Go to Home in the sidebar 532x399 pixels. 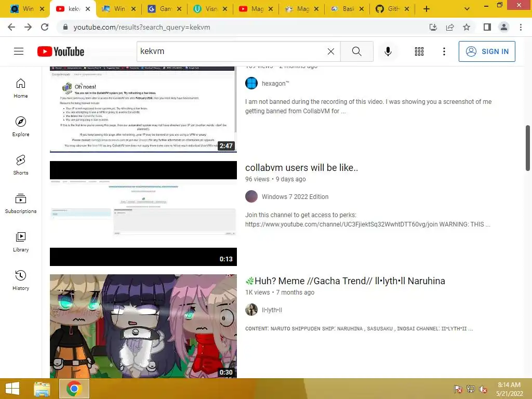(21, 88)
